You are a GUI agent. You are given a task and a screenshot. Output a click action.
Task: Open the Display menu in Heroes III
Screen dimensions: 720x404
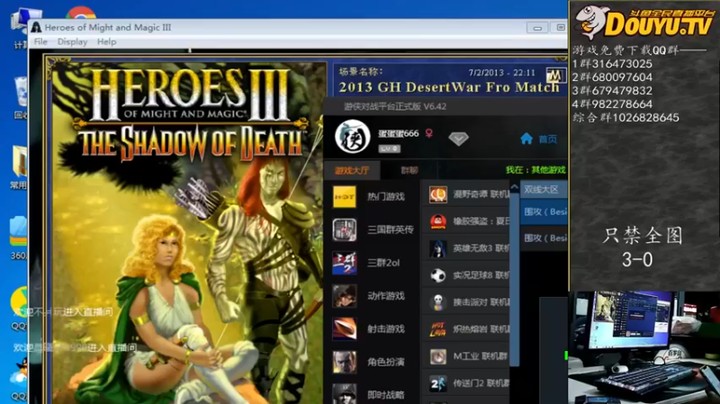point(72,42)
